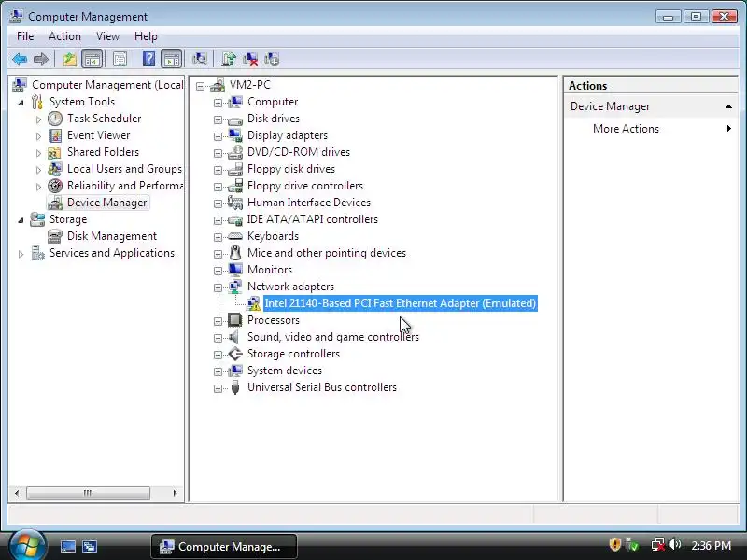Expand DVD/CD-ROM drives category
Viewport: 747px width, 560px height.
point(218,153)
